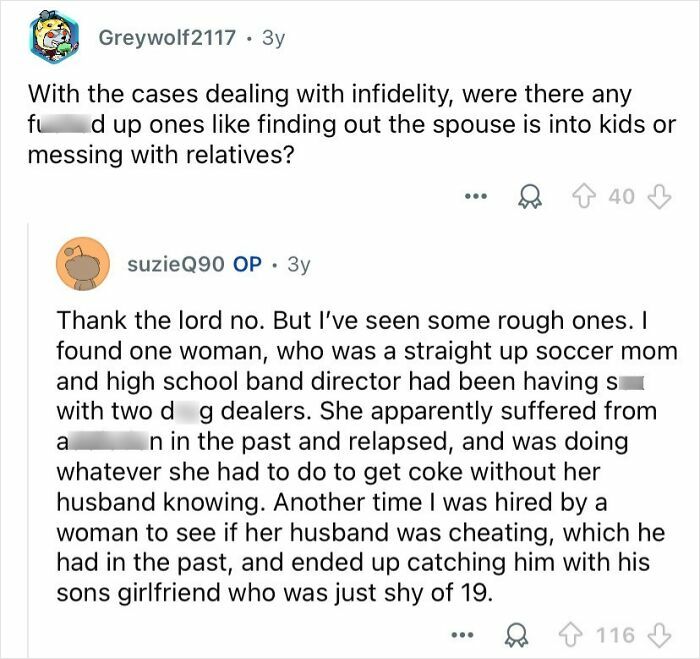Downvote Greywolf2117's comment
This screenshot has height=659, width=700.
pos(659,197)
